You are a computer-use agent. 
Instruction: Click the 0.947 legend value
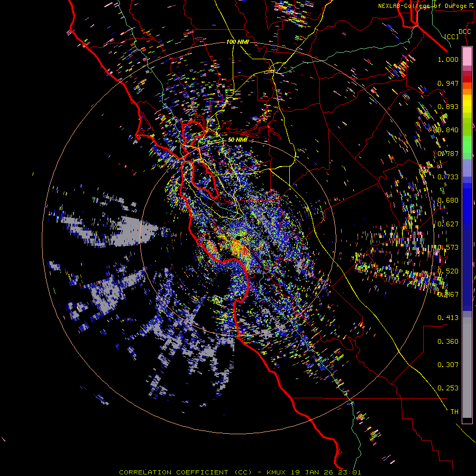tap(448, 83)
